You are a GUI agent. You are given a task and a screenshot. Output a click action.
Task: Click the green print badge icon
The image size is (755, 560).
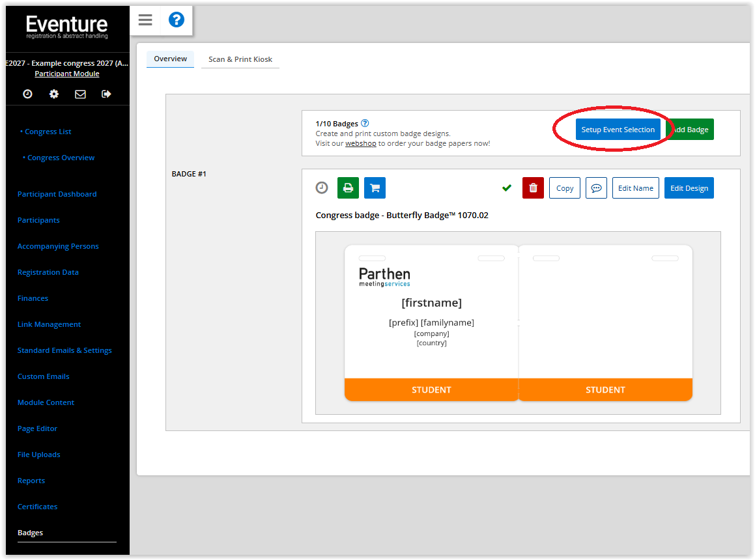pos(348,188)
